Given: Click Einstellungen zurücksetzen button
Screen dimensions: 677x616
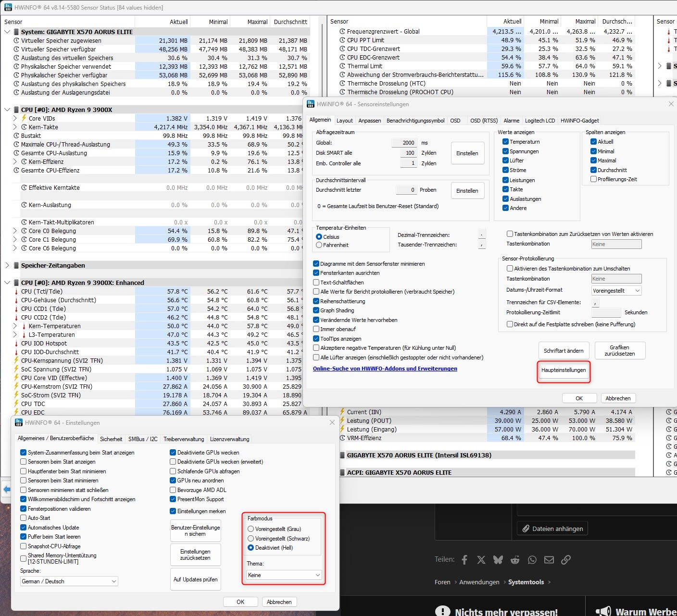Looking at the screenshot, I should coord(195,554).
